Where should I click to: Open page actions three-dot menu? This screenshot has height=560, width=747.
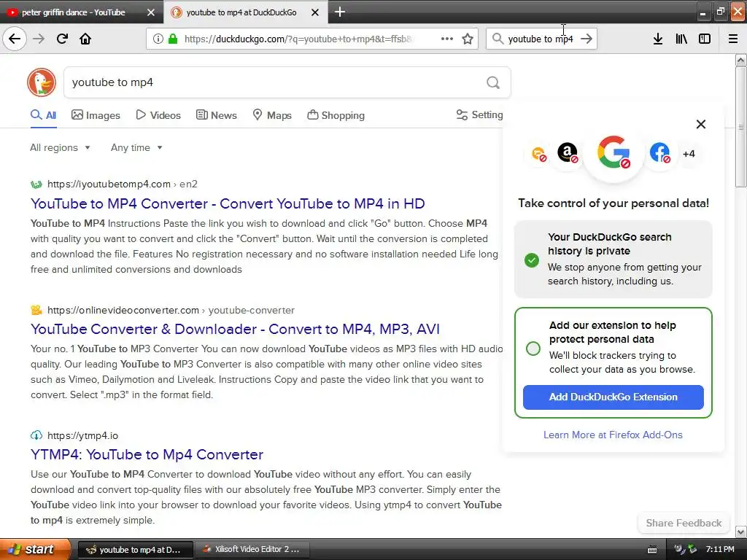447,39
